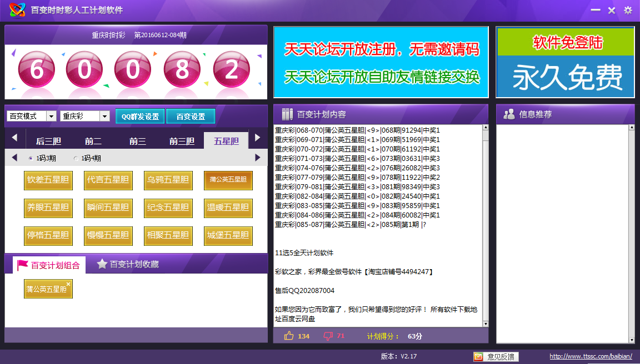
Task: Open the settings gear in the title bar
Action: 627,9
